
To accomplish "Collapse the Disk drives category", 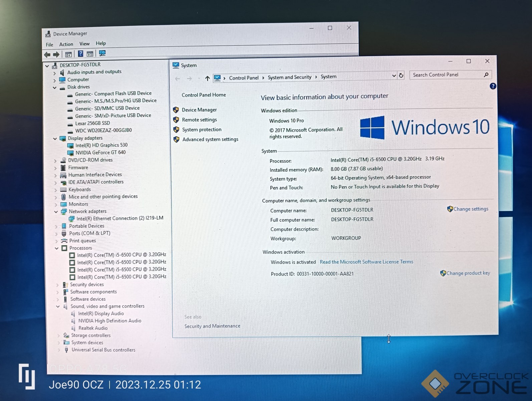I will pyautogui.click(x=55, y=88).
